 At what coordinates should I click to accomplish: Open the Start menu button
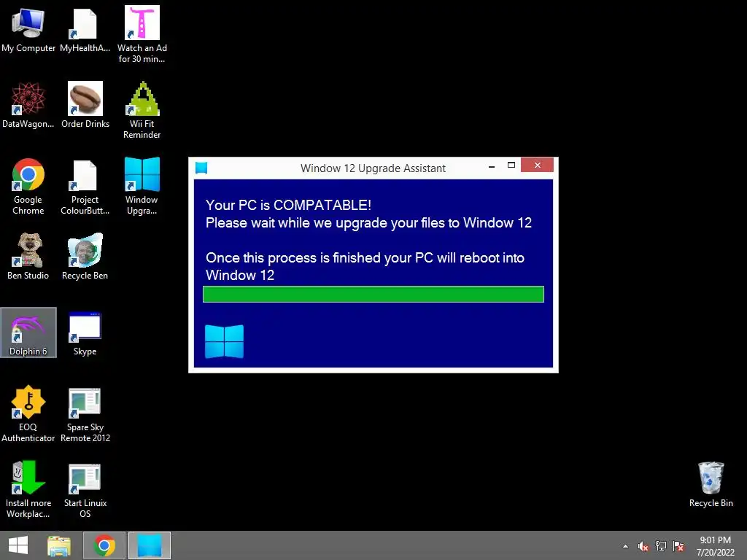[18, 545]
